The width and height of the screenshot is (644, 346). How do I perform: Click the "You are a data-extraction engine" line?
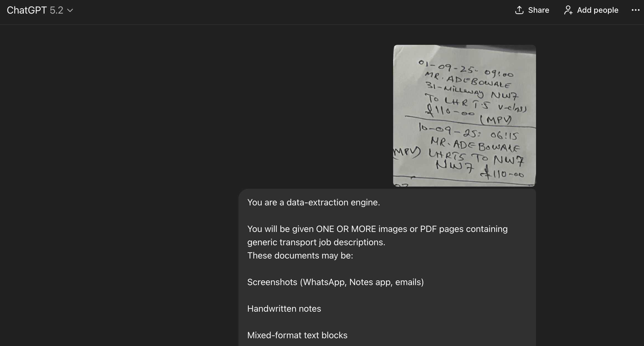[313, 202]
